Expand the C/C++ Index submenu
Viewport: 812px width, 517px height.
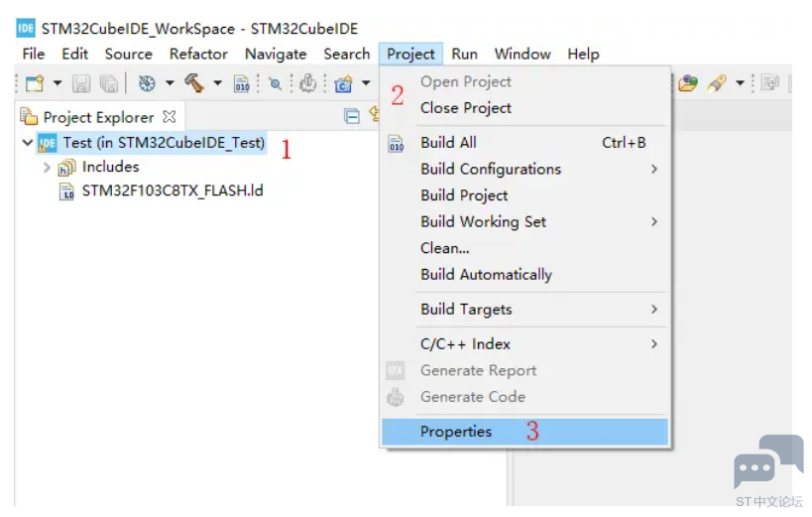[x=525, y=344]
